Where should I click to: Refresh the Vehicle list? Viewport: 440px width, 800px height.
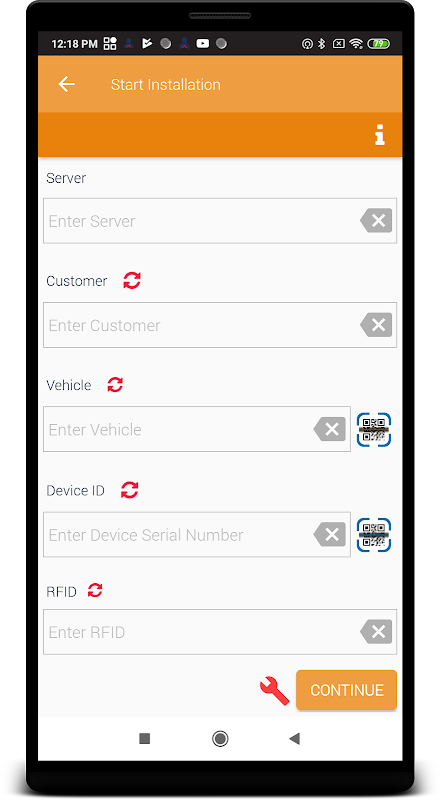click(x=115, y=385)
